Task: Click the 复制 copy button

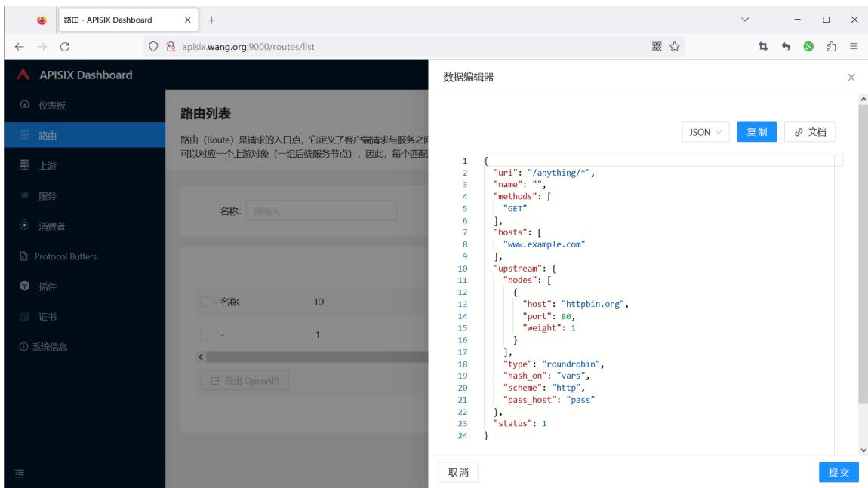Action: click(x=757, y=132)
